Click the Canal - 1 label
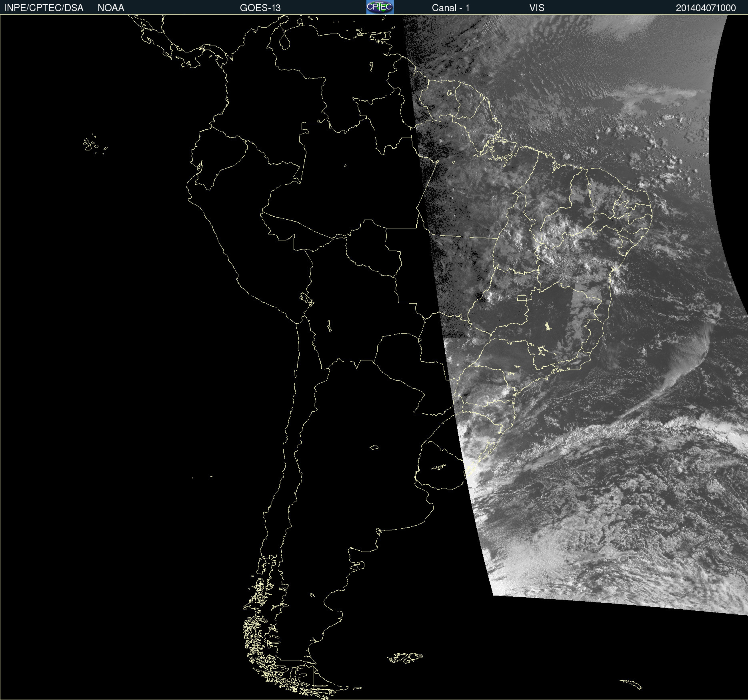Viewport: 748px width, 700px height. tap(450, 8)
